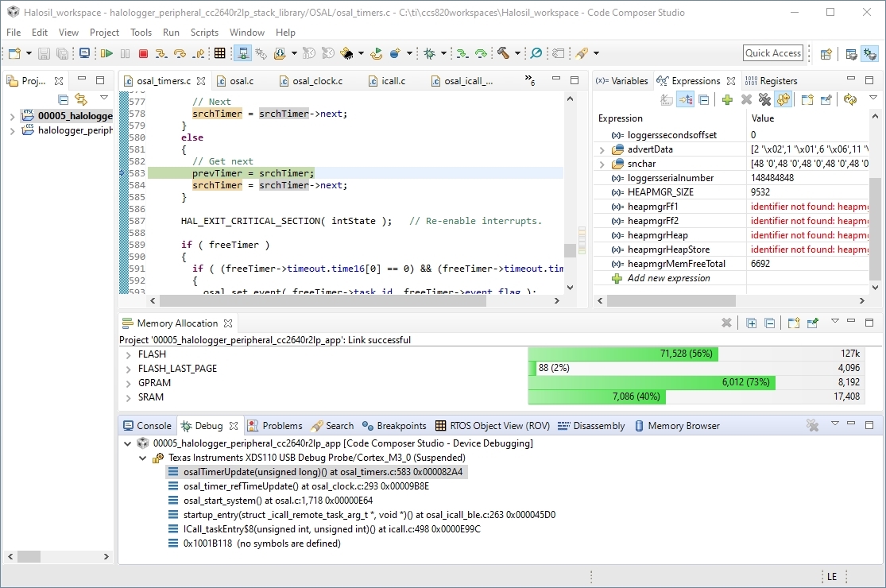Image resolution: width=886 pixels, height=588 pixels.
Task: Click the assembly Step Into green icon
Action: point(462,54)
